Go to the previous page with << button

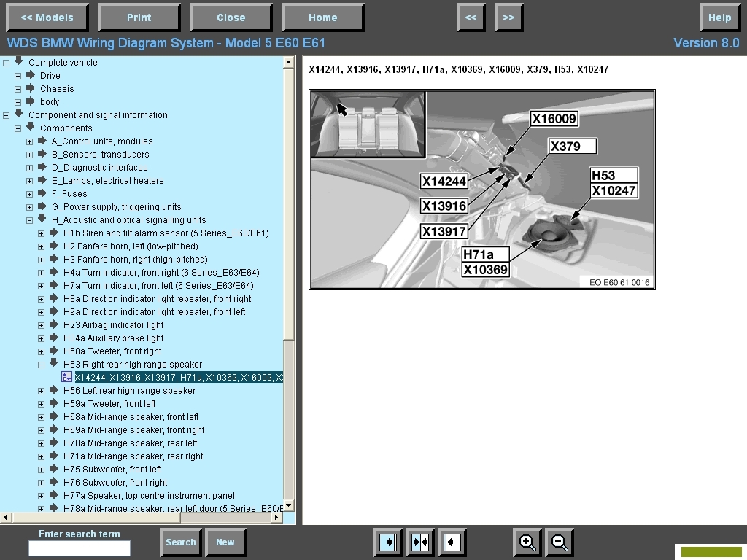471,17
